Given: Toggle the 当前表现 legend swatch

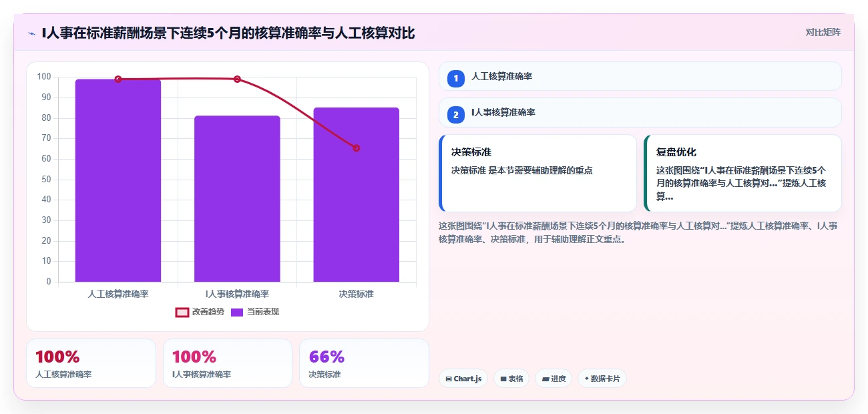Looking at the screenshot, I should (237, 312).
